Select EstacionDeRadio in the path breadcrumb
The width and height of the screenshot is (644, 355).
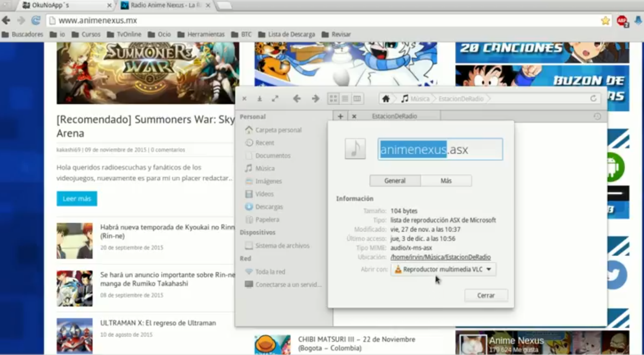tap(461, 99)
